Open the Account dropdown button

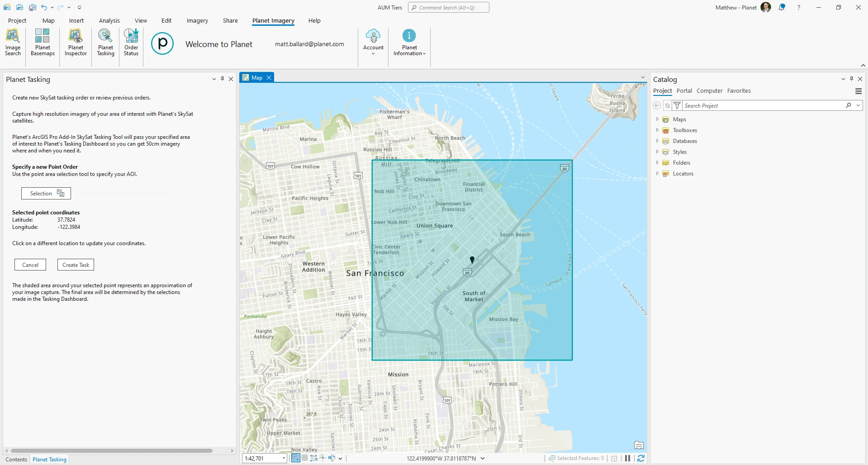(373, 42)
